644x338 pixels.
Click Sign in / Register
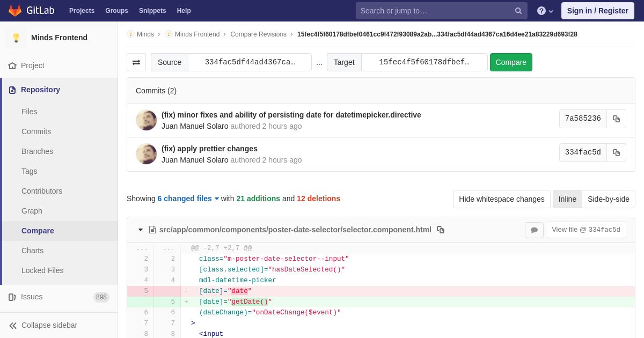tap(598, 11)
